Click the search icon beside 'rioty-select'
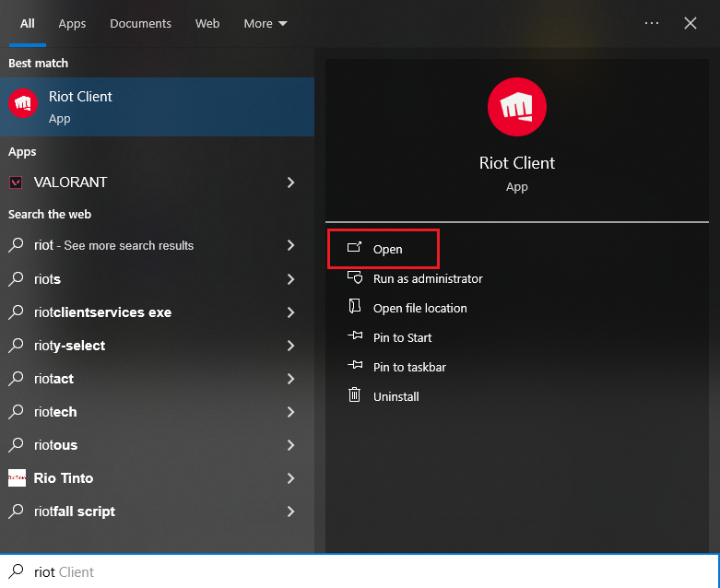 tap(16, 345)
